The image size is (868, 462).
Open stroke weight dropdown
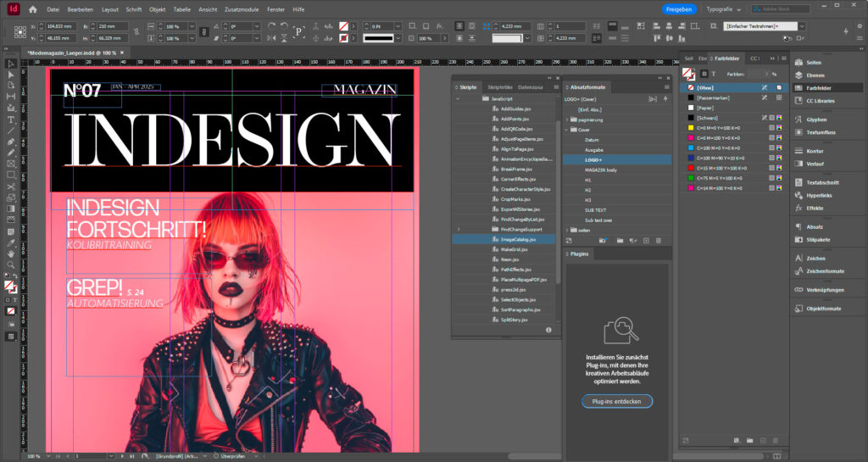tap(398, 26)
